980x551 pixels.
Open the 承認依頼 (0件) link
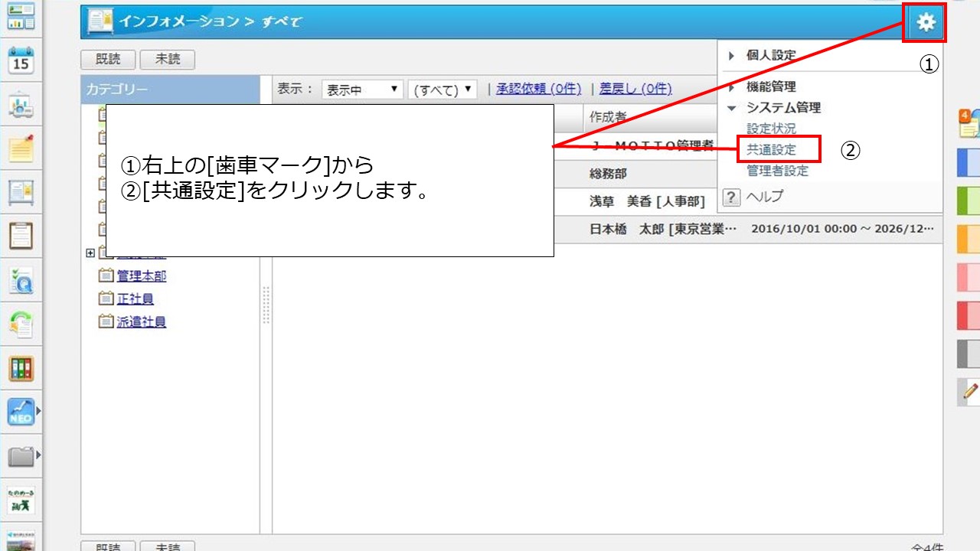pyautogui.click(x=538, y=89)
